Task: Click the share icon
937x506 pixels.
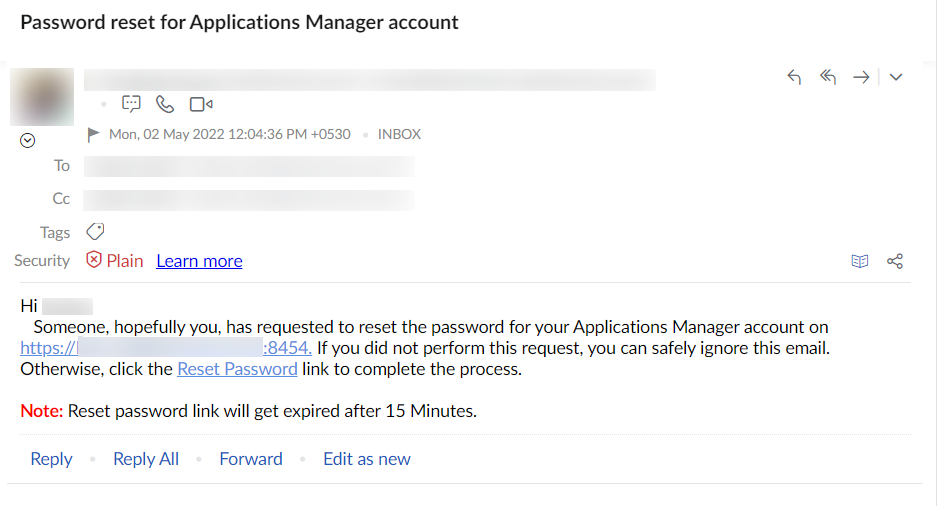Action: [x=895, y=261]
